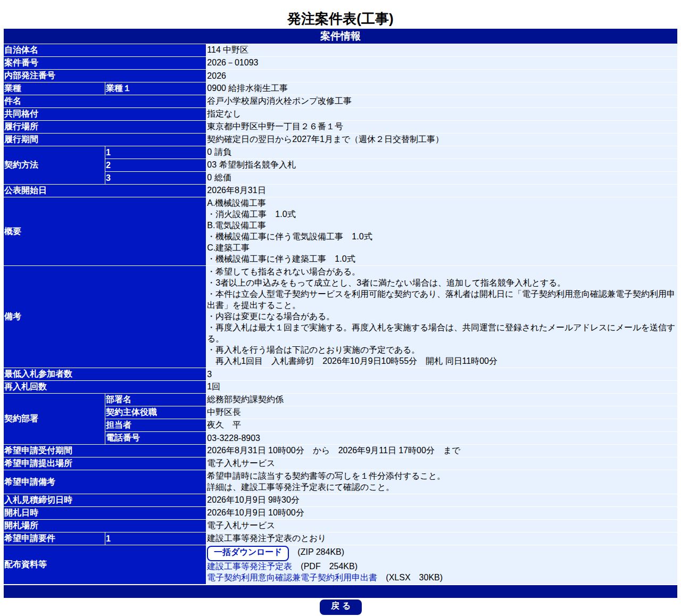Select the case number 2026－01093
Image resolution: width=681 pixels, height=616 pixels.
tap(232, 62)
